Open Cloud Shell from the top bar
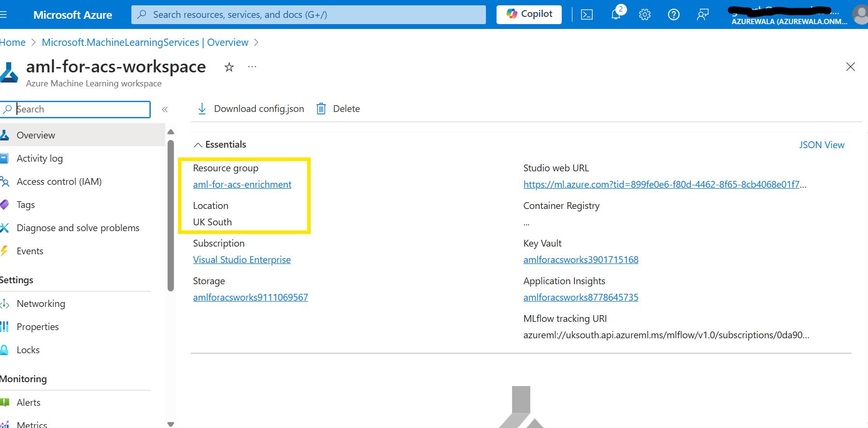The height and width of the screenshot is (428, 868). pyautogui.click(x=587, y=14)
